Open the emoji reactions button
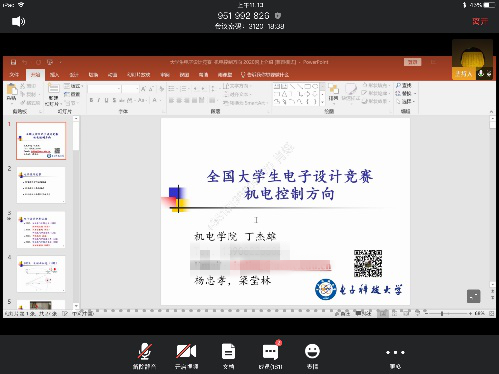This screenshot has height=374, width=499. coord(312,356)
